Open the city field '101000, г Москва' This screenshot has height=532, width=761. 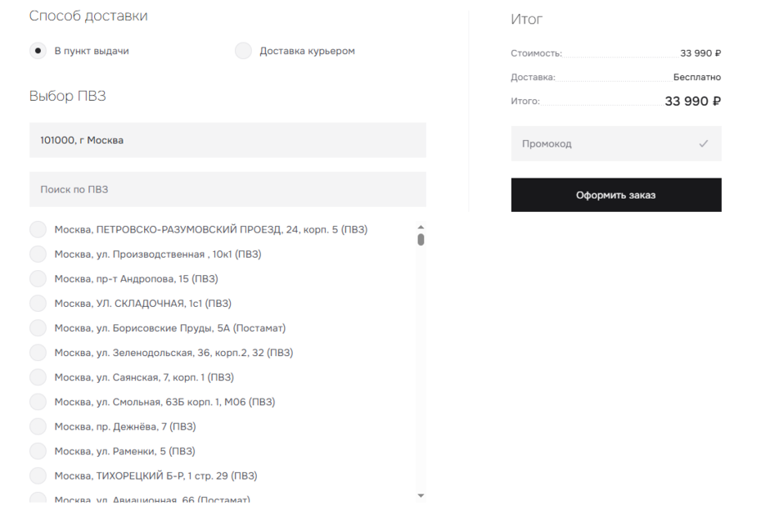[227, 140]
